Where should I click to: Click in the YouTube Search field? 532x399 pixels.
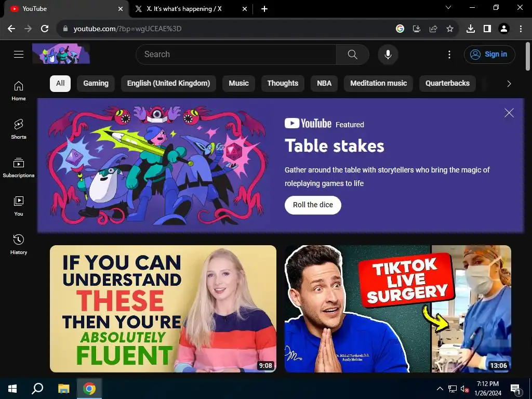(x=236, y=54)
